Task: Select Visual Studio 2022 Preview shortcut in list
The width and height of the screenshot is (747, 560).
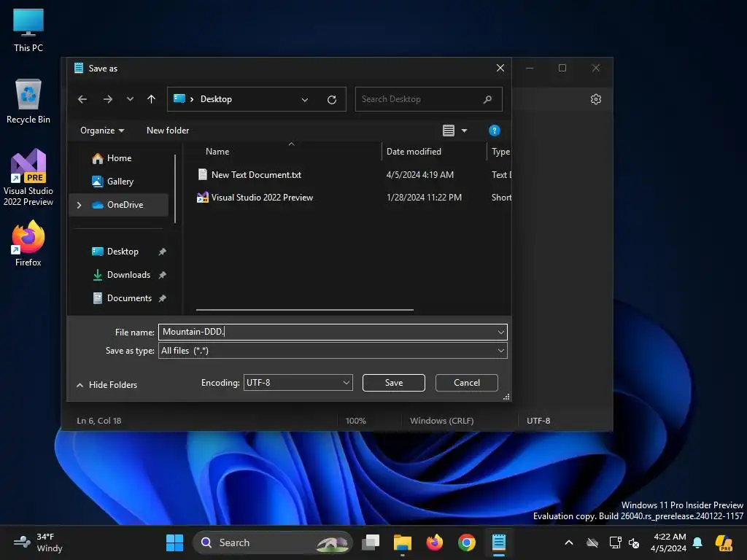Action: pyautogui.click(x=262, y=197)
